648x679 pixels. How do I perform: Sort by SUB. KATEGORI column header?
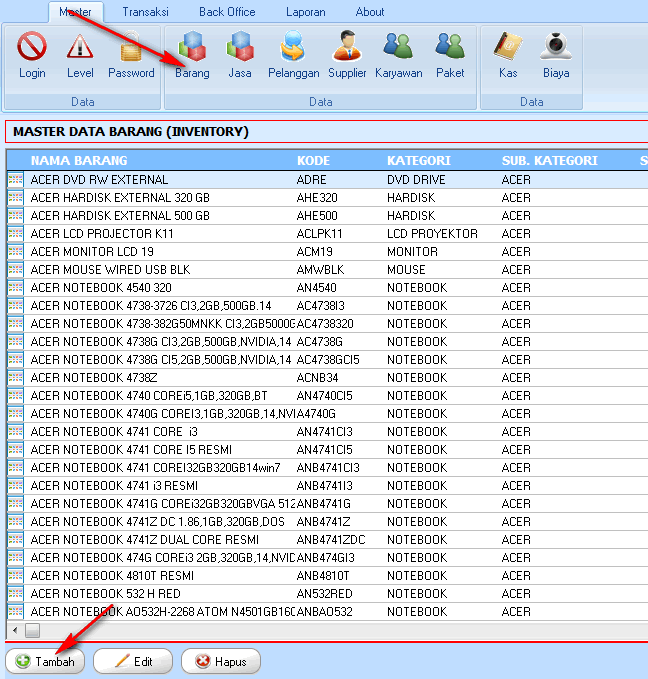550,161
